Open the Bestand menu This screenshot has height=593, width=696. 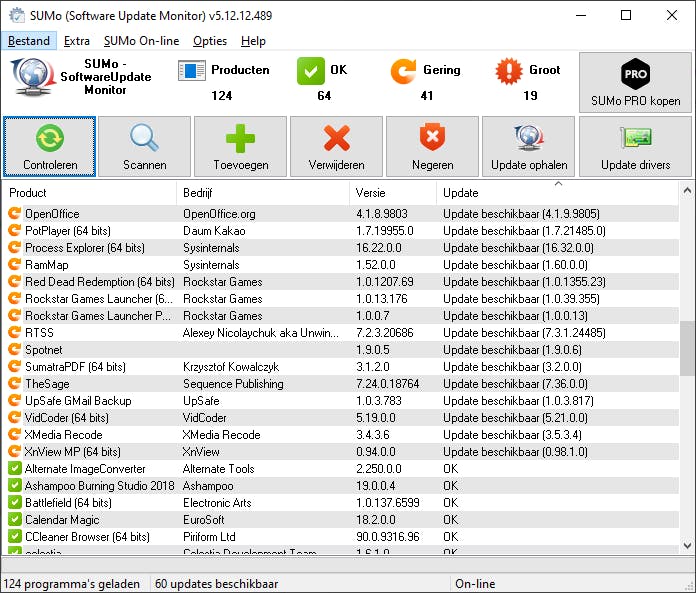(29, 41)
